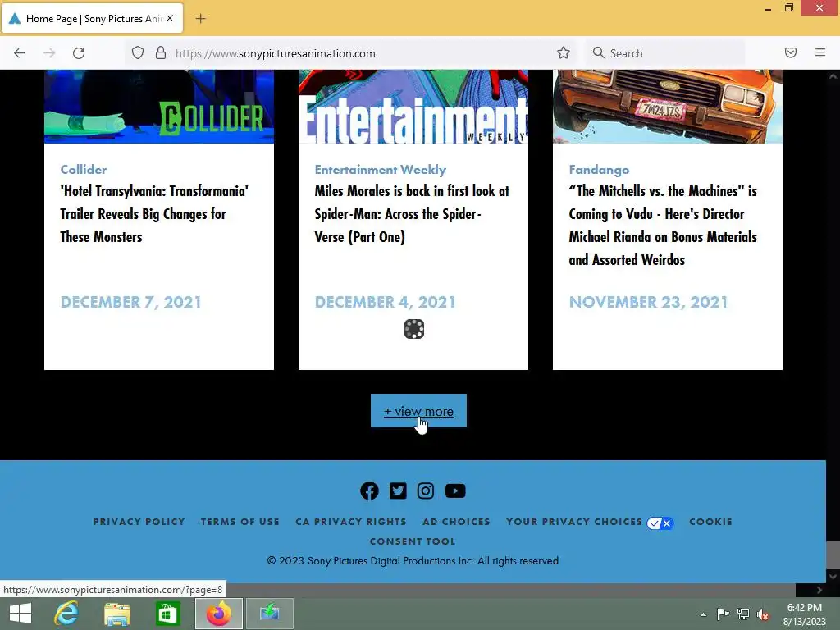Select the Home Page Sony Pictures tab
The width and height of the screenshot is (840, 630).
(x=93, y=19)
